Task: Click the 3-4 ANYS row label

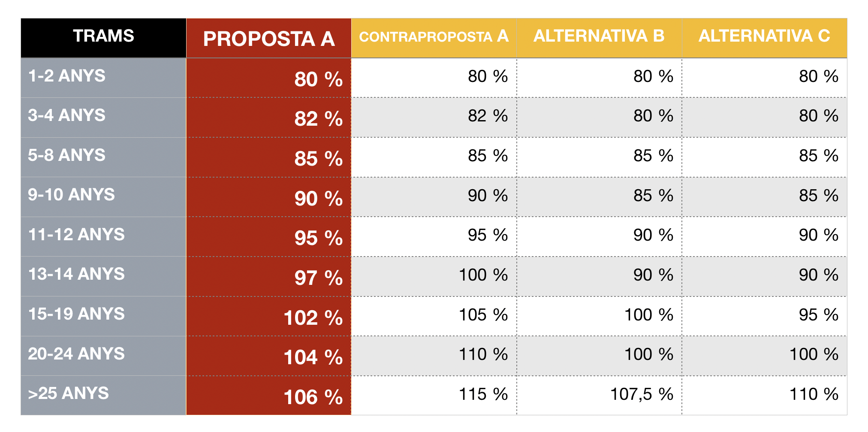Action: (x=67, y=115)
